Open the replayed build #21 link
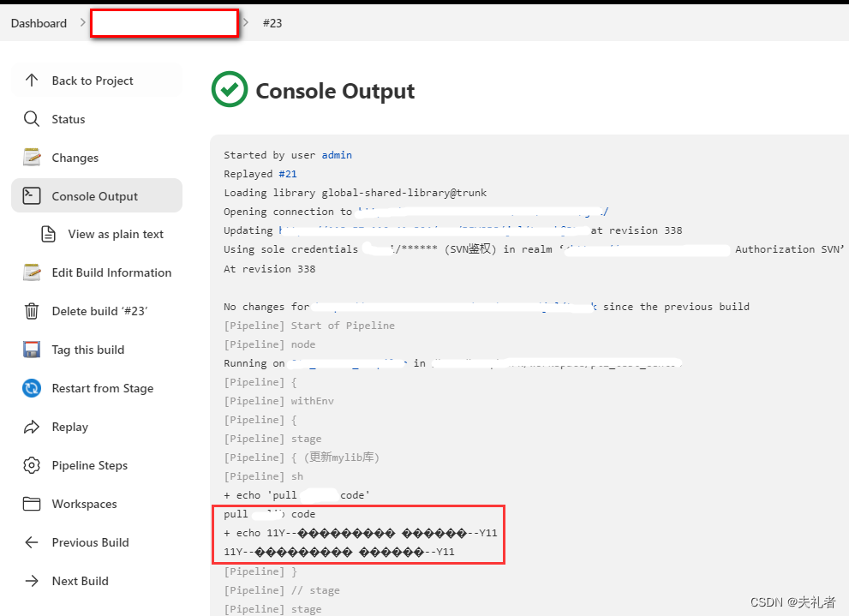Viewport: 849px width, 616px height. point(288,174)
